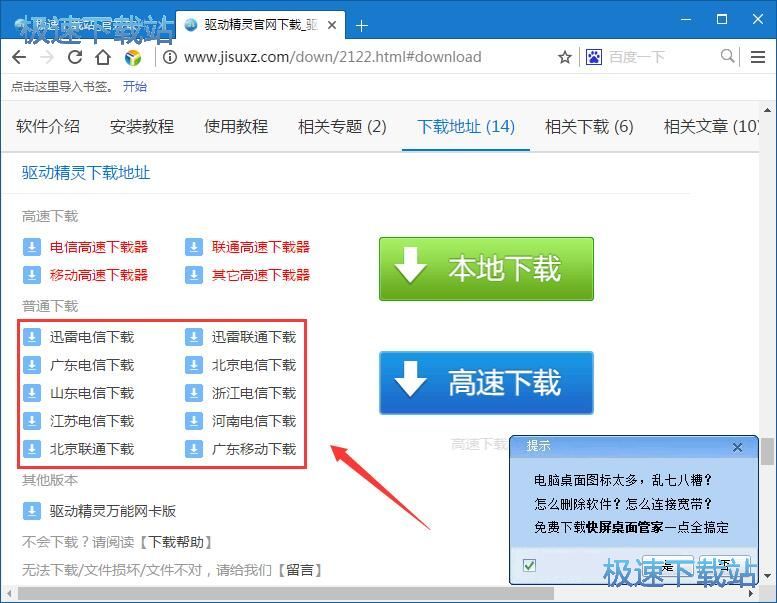The width and height of the screenshot is (777, 603).
Task: Click the colorful cube icon beside home
Action: point(133,58)
